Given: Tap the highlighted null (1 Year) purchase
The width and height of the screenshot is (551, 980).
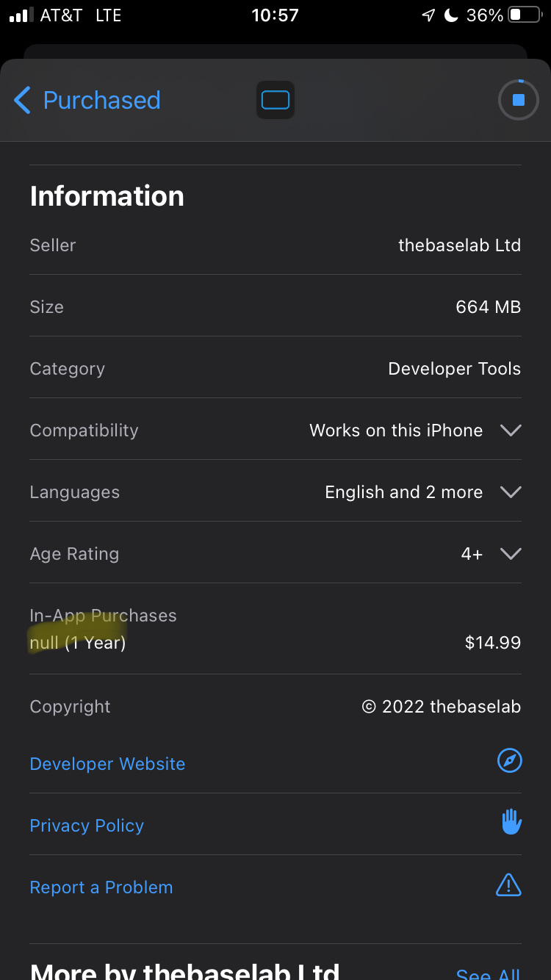Looking at the screenshot, I should [x=76, y=642].
